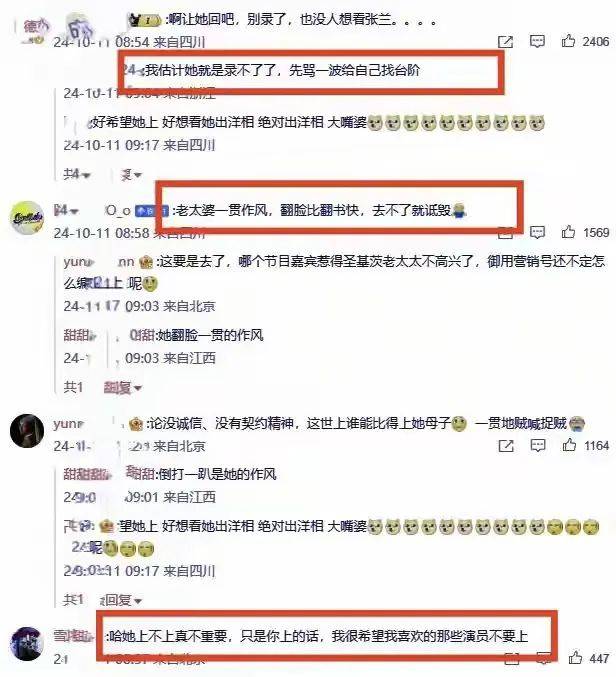Reply icon on 1164-like comment

pos(537,445)
